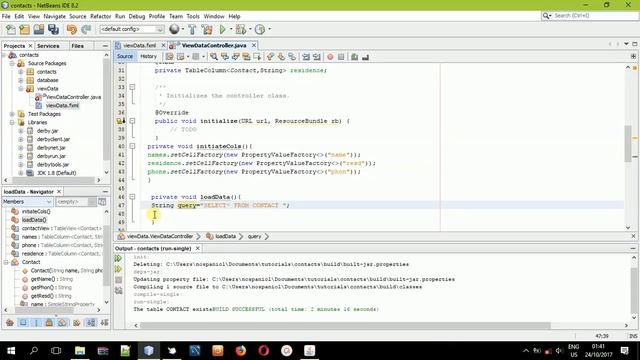Collapse the Libraries tree node
This screenshot has height=360, width=640.
coord(12,122)
